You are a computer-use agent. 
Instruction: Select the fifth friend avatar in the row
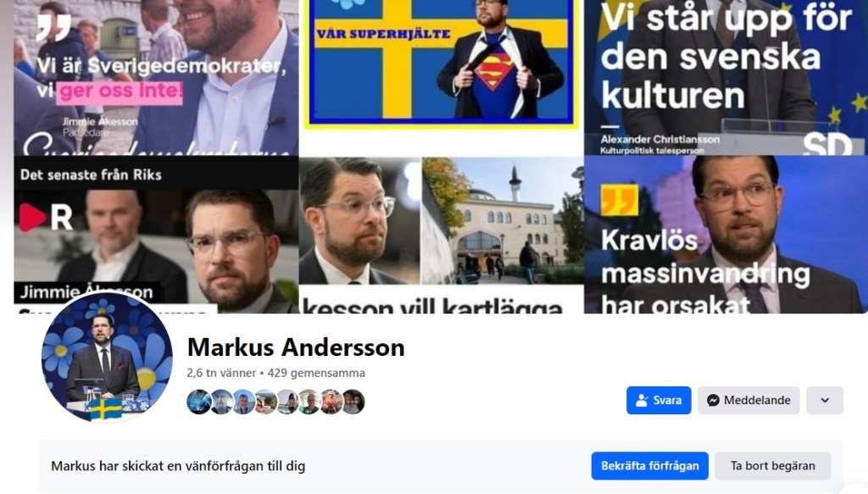pyautogui.click(x=287, y=402)
